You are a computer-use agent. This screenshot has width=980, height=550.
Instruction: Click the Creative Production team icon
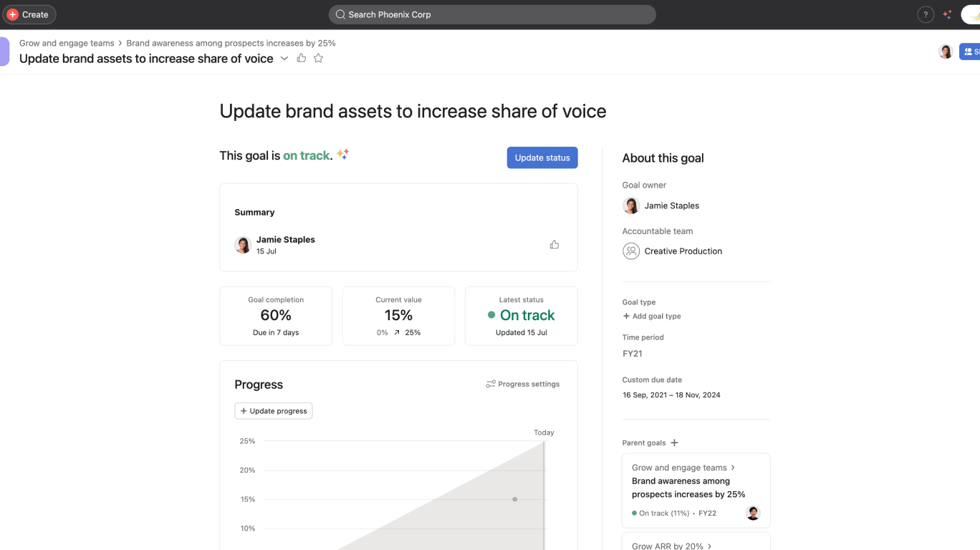coord(631,251)
